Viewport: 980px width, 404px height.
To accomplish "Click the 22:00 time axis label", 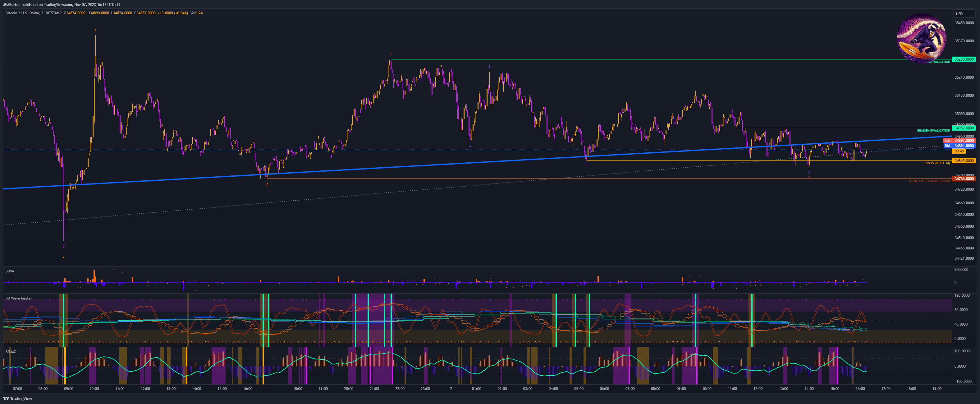I will [400, 389].
